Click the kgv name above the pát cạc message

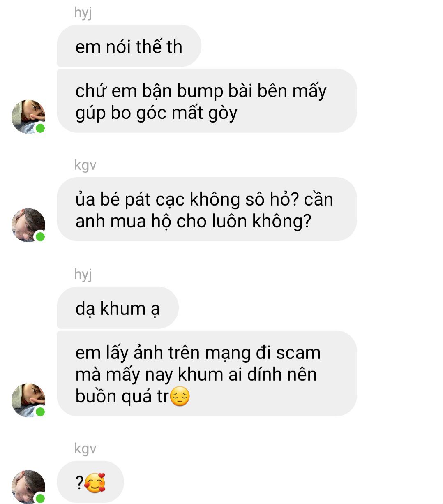[85, 165]
